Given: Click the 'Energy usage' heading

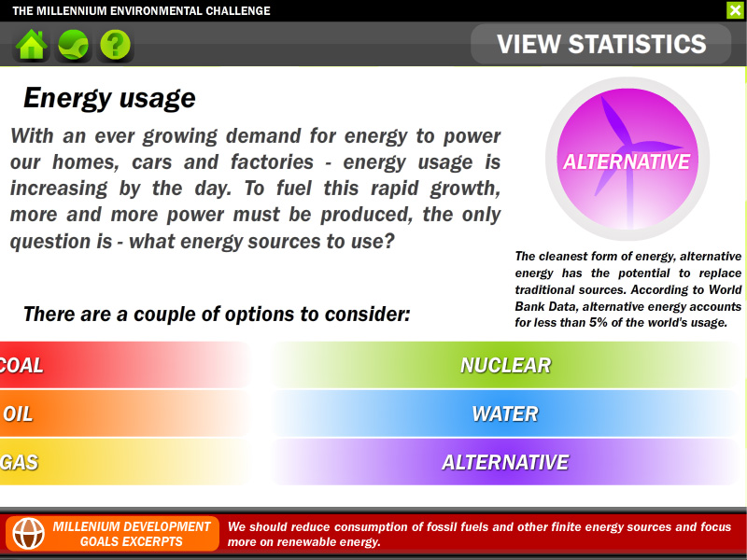Looking at the screenshot, I should coord(109,98).
